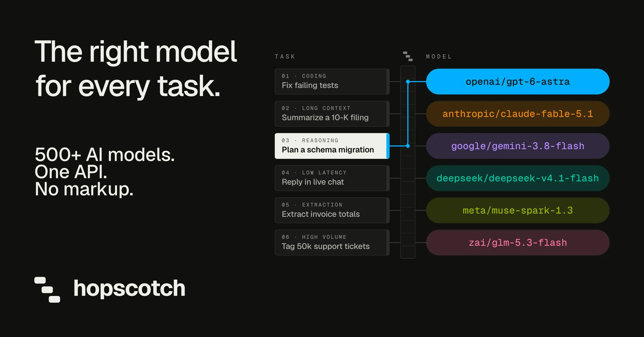Screen dimensions: 644x337
Task: Choose the deepseek/deepseek-v4.1-flash model pill
Action: point(518,178)
